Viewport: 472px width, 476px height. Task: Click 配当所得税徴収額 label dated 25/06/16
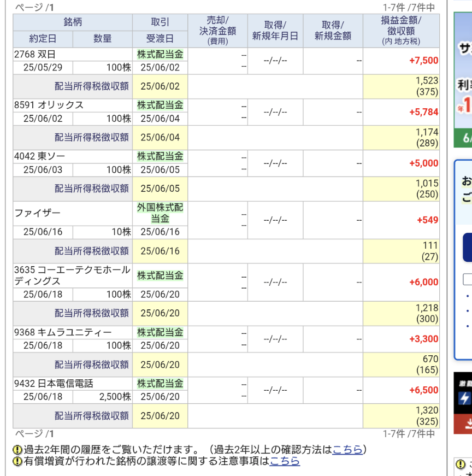[x=92, y=251]
